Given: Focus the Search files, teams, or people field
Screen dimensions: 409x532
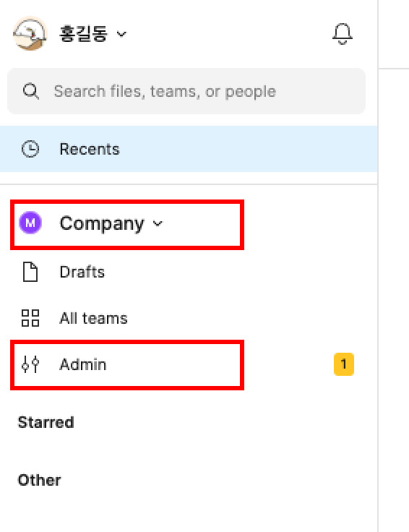Looking at the screenshot, I should tap(186, 91).
